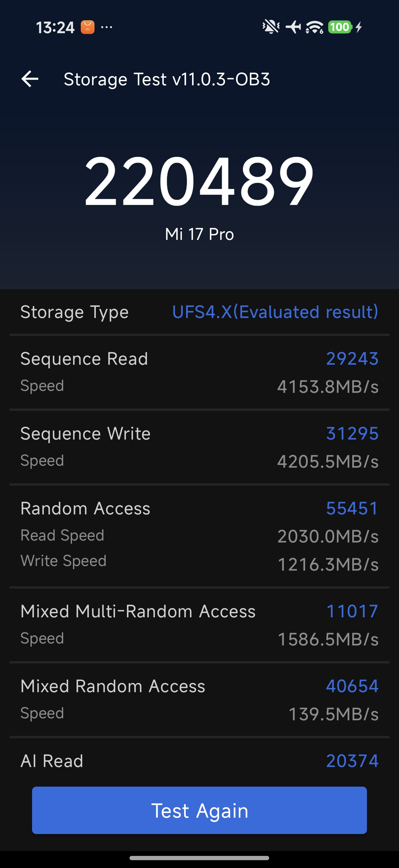Image resolution: width=399 pixels, height=868 pixels.
Task: Select the Sequence Write row
Action: (x=199, y=447)
